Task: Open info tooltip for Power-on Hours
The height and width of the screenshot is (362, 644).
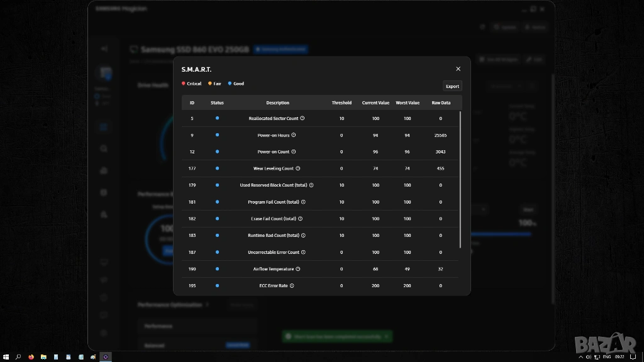Action: 294,135
